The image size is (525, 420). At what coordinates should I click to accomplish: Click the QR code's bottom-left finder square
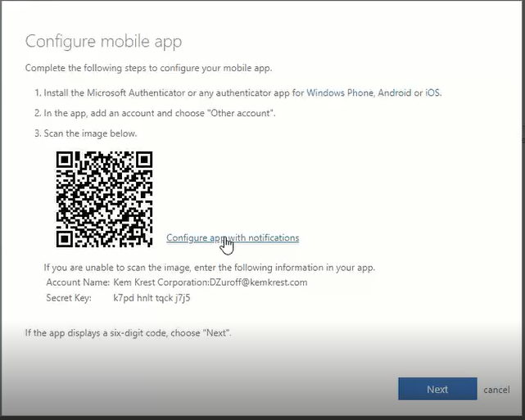point(69,234)
